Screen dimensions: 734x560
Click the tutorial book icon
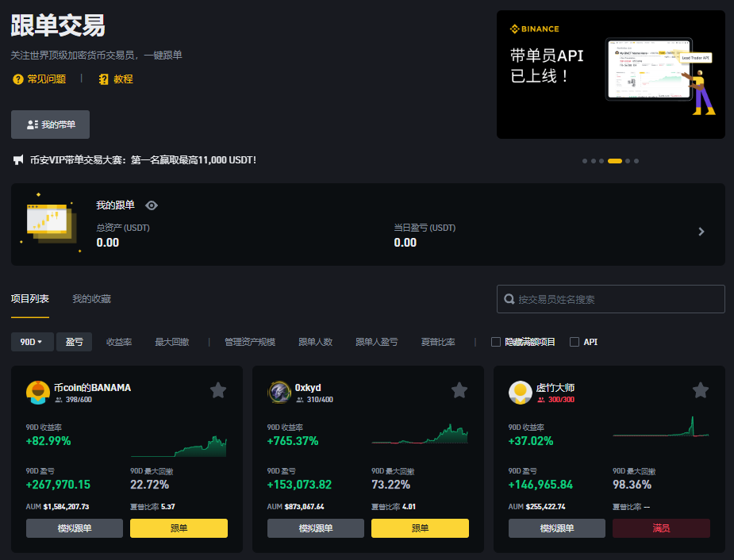[103, 79]
